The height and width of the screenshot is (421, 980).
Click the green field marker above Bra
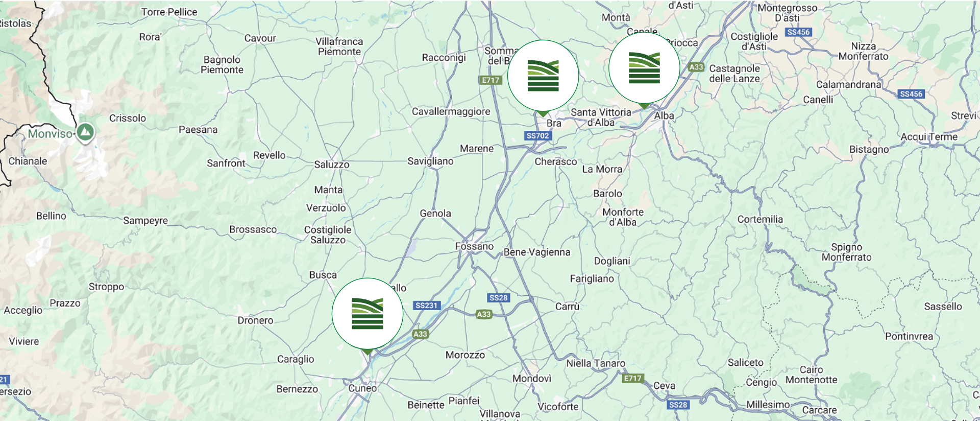(x=543, y=76)
